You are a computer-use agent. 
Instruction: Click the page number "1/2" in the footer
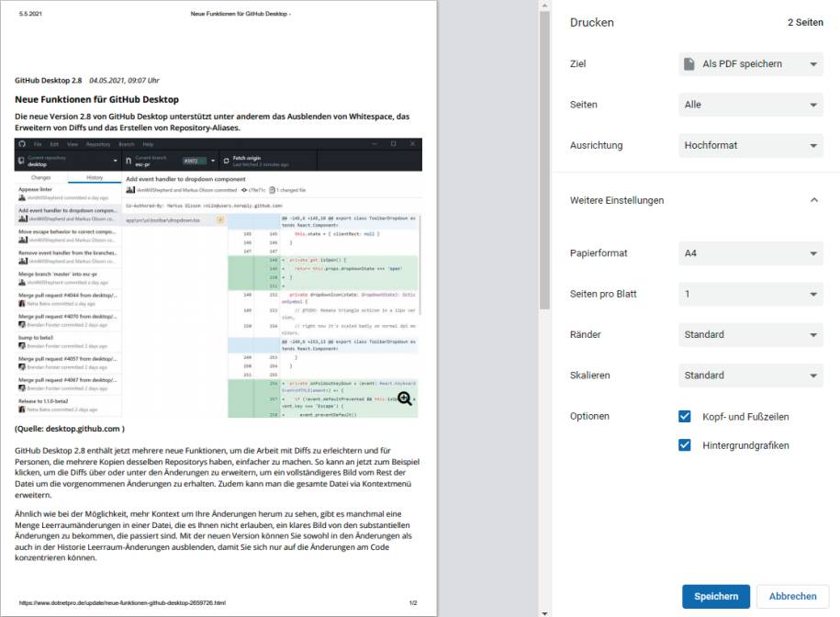[413, 603]
